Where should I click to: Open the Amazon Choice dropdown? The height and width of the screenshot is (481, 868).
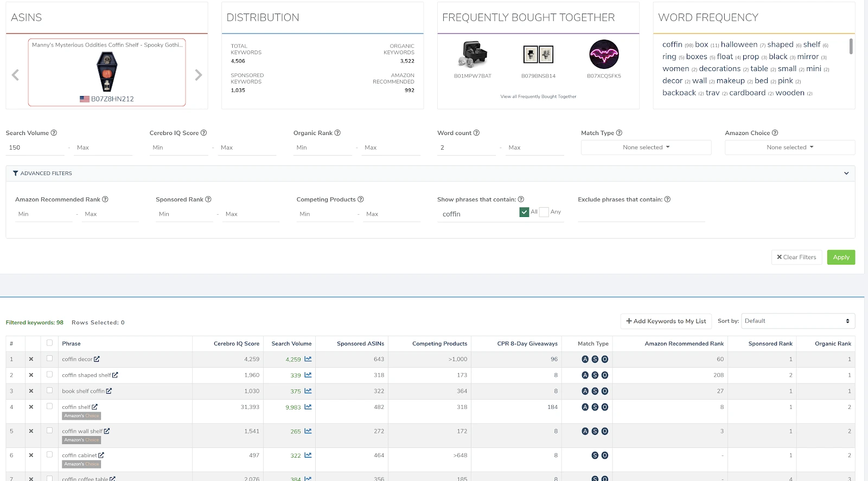click(x=789, y=147)
